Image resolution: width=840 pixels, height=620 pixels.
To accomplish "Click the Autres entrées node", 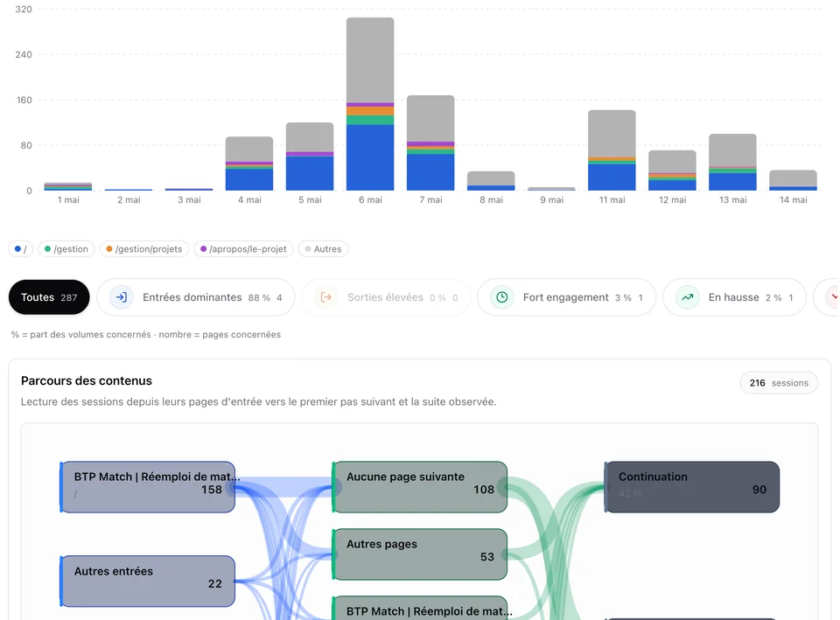I will (x=148, y=582).
